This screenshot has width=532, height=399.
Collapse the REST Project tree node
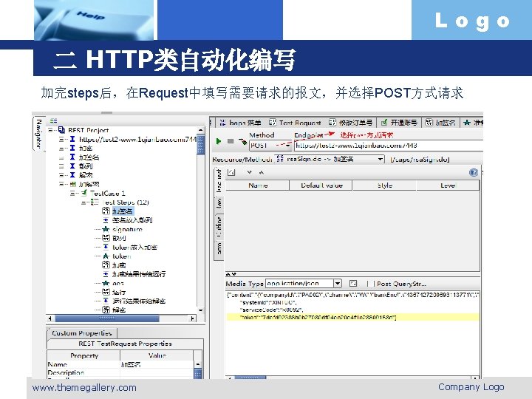click(x=51, y=130)
